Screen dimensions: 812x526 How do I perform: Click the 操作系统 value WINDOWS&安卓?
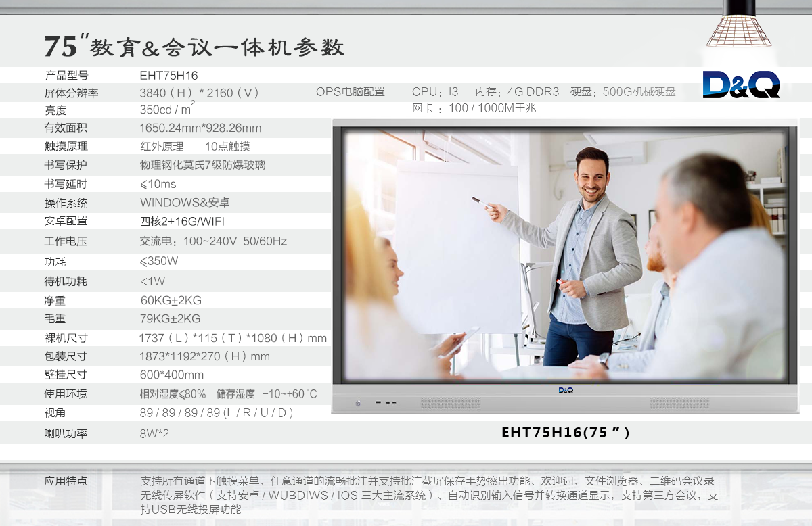(185, 203)
